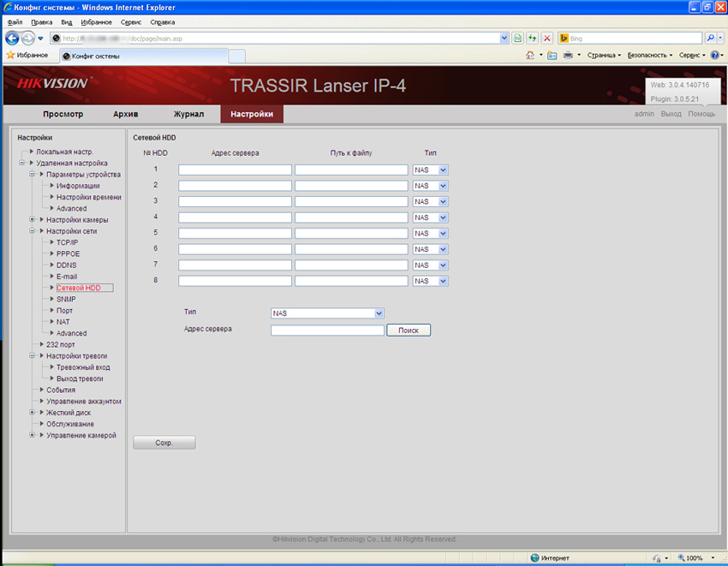Click the Путь к файлу field for HDD 4
The width and height of the screenshot is (728, 566).
pos(351,217)
